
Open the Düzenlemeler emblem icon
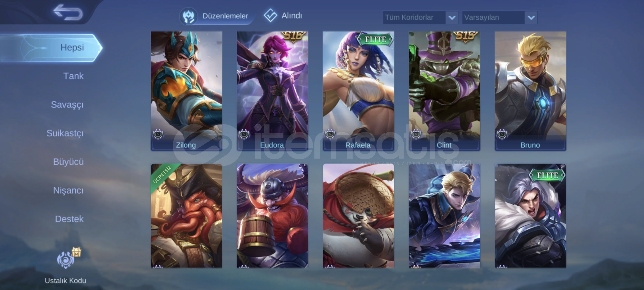189,16
